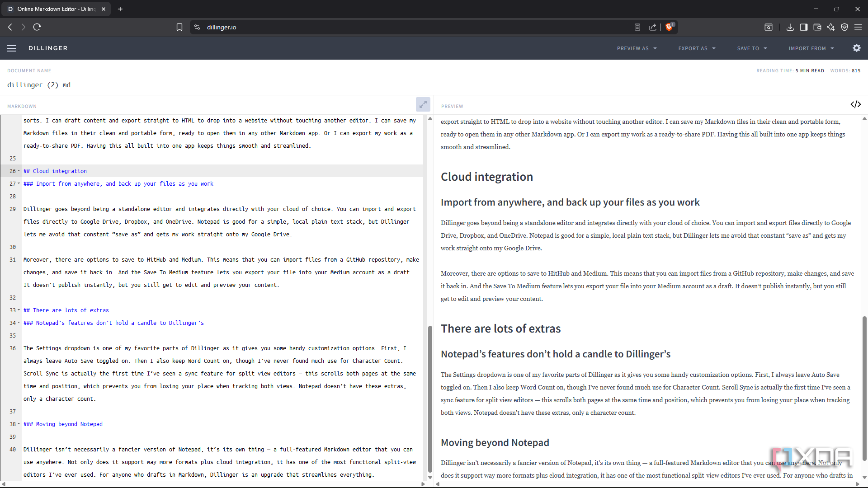Collapse the fold arrow on line 38

[19, 424]
